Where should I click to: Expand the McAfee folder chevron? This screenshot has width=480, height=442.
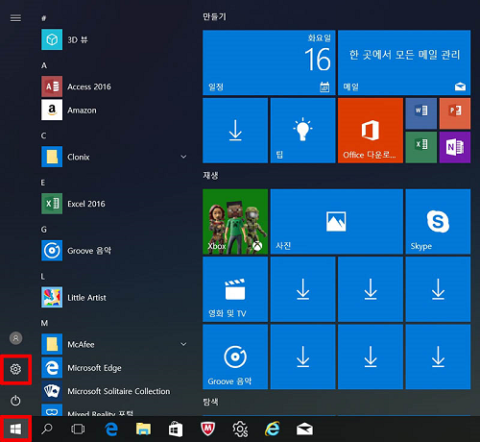[183, 344]
